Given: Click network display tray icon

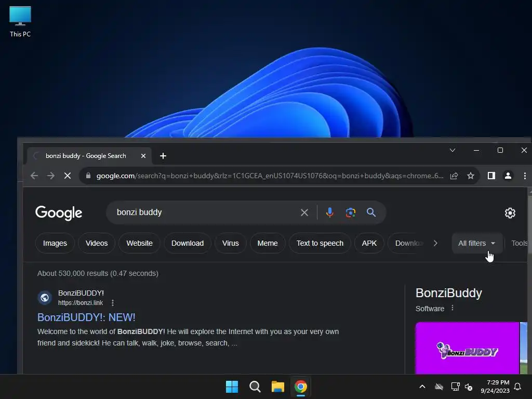Looking at the screenshot, I should (x=455, y=387).
